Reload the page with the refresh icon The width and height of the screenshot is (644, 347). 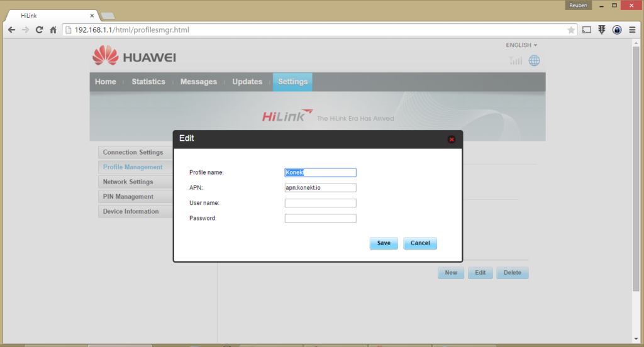39,30
